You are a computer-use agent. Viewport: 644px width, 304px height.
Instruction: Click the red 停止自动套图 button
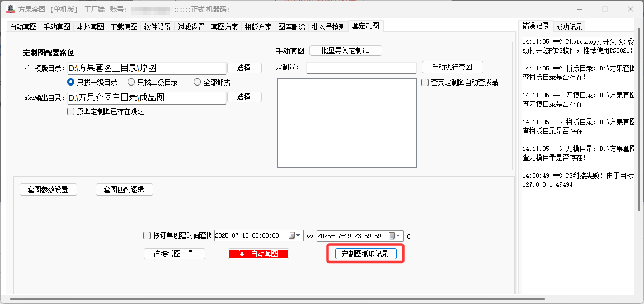(258, 254)
